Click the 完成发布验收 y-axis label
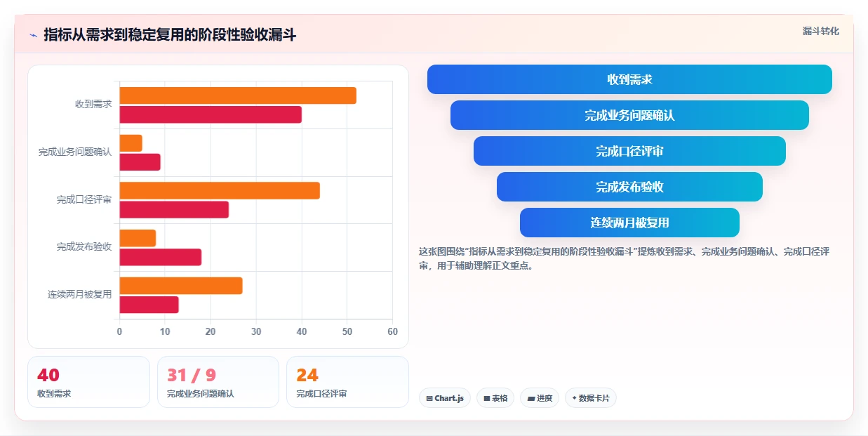This screenshot has height=436, width=868. tap(84, 247)
